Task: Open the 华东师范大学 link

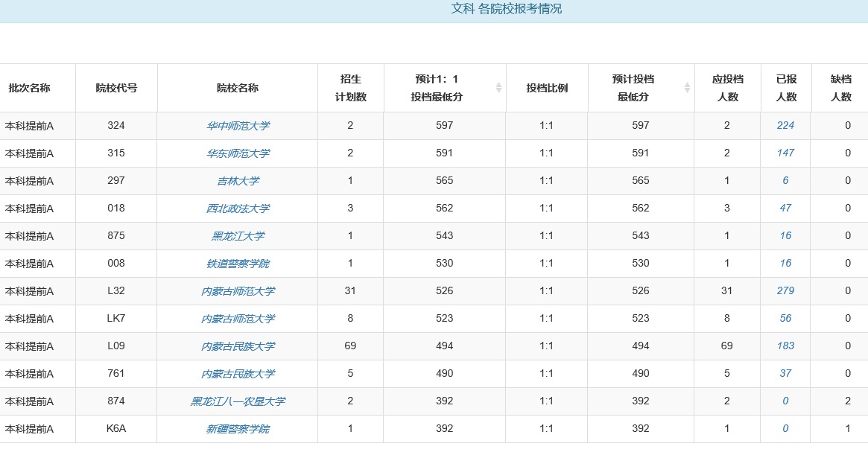Action: (x=238, y=153)
